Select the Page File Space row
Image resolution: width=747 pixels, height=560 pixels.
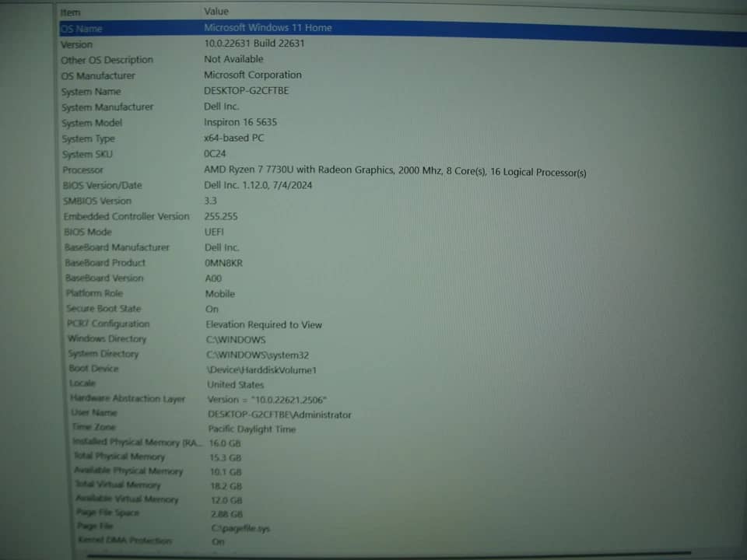(108, 513)
